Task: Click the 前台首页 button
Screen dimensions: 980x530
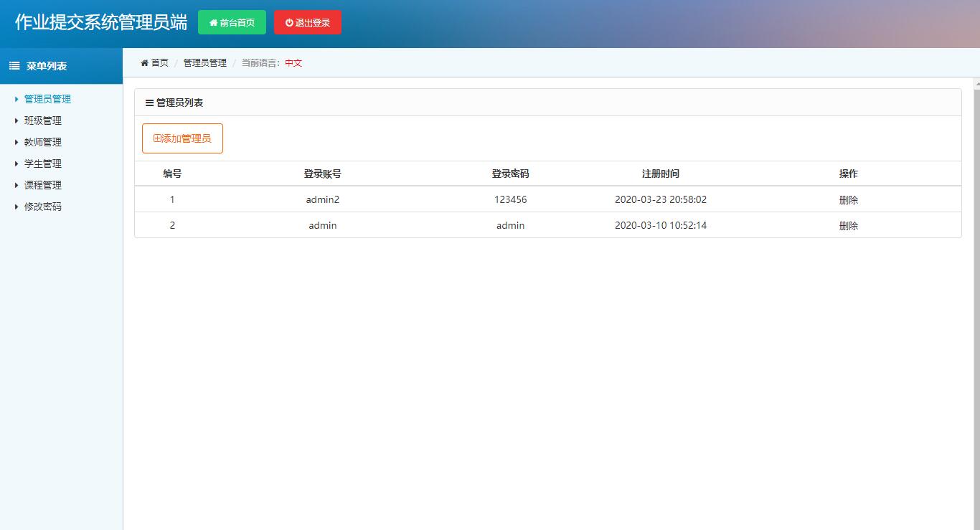Action: point(232,22)
